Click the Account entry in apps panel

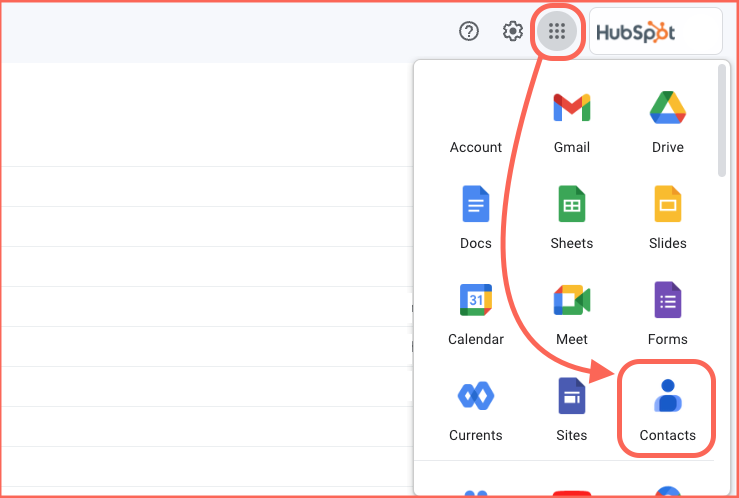(x=475, y=146)
